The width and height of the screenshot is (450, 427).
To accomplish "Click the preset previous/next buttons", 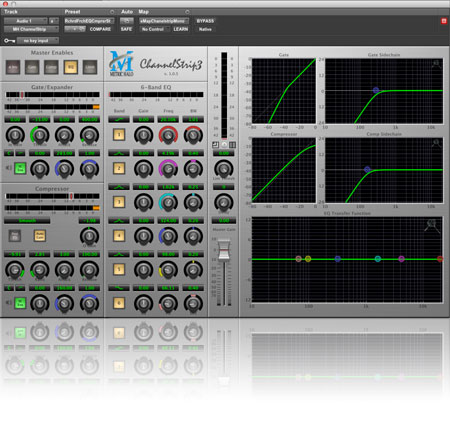I will pyautogui.click(x=75, y=29).
